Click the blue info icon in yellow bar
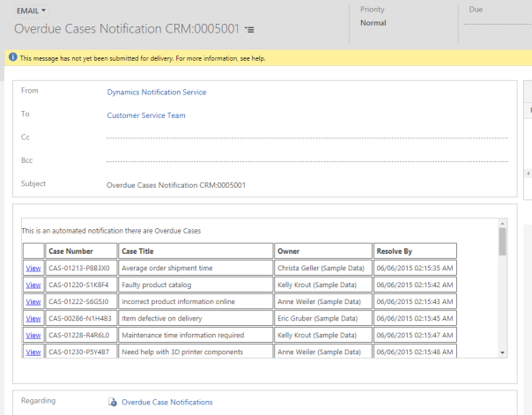The image size is (532, 415). (x=13, y=57)
